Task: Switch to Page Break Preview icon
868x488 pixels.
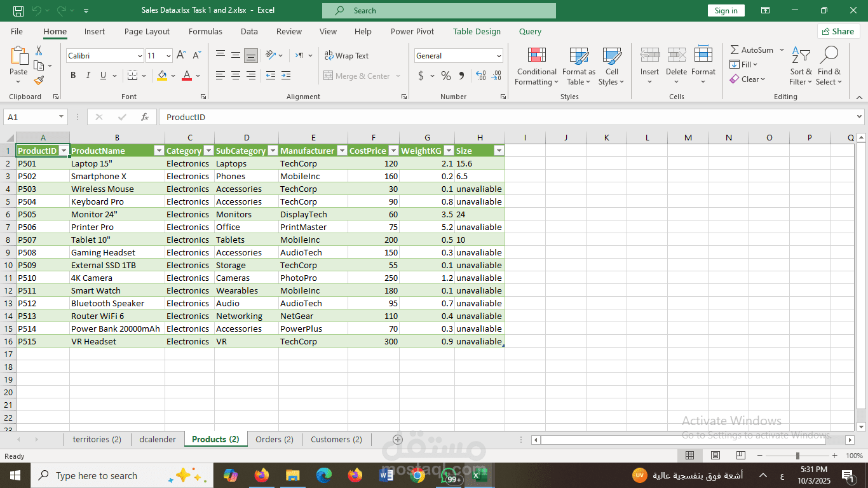Action: 741,456
